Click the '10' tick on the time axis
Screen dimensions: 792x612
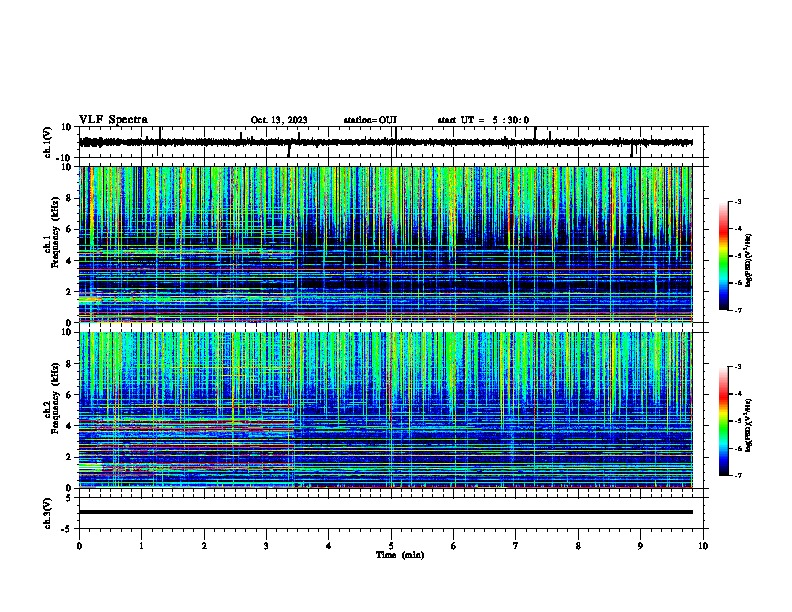(x=703, y=546)
